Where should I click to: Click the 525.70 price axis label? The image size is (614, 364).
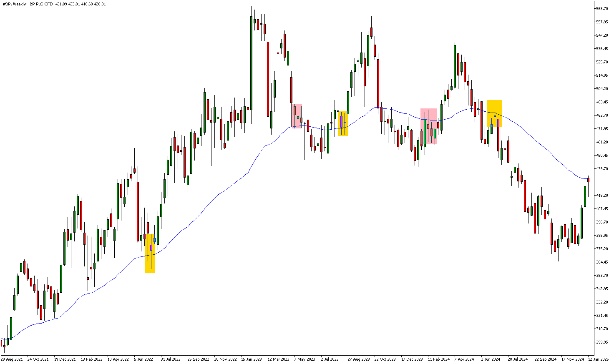[602, 62]
